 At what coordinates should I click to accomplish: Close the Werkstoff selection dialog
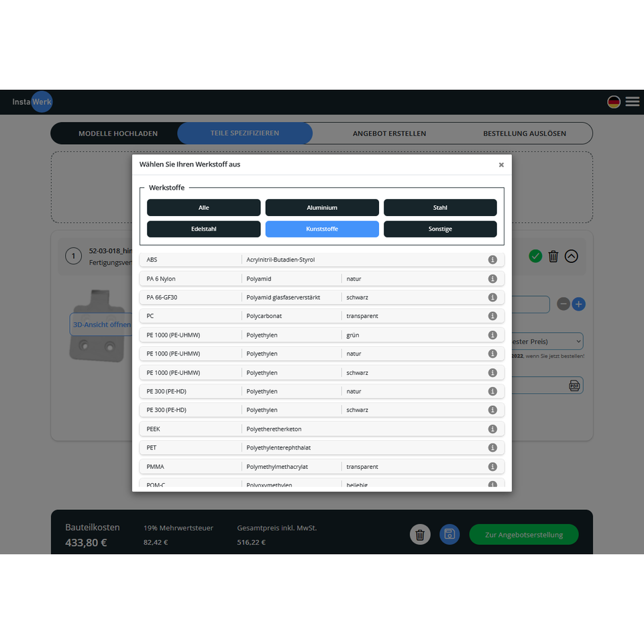[x=501, y=165]
